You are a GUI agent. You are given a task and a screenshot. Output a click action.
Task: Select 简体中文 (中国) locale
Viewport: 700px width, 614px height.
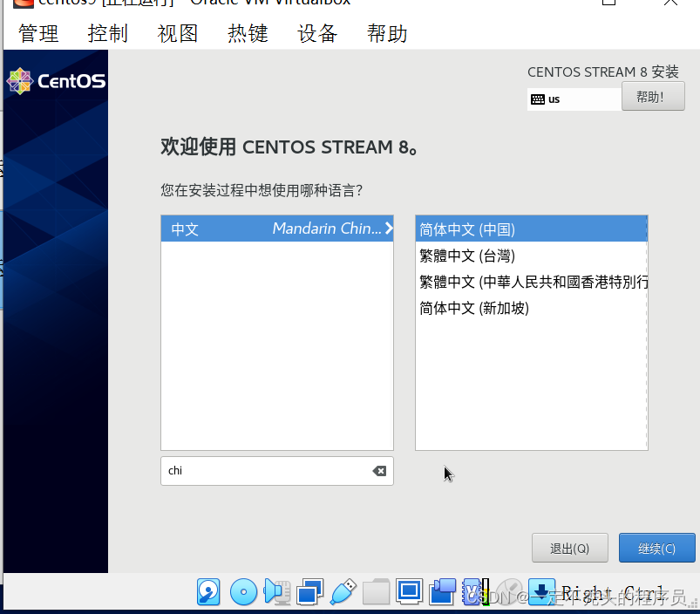tap(531, 229)
